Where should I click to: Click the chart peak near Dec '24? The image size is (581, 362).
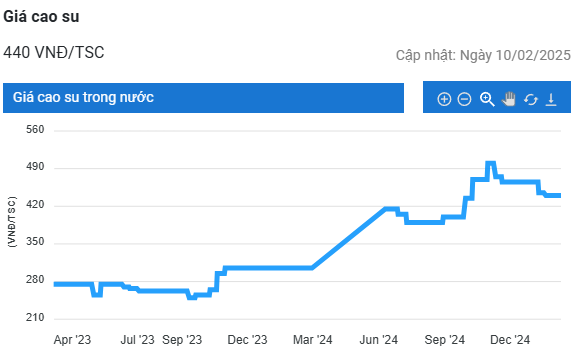click(490, 163)
